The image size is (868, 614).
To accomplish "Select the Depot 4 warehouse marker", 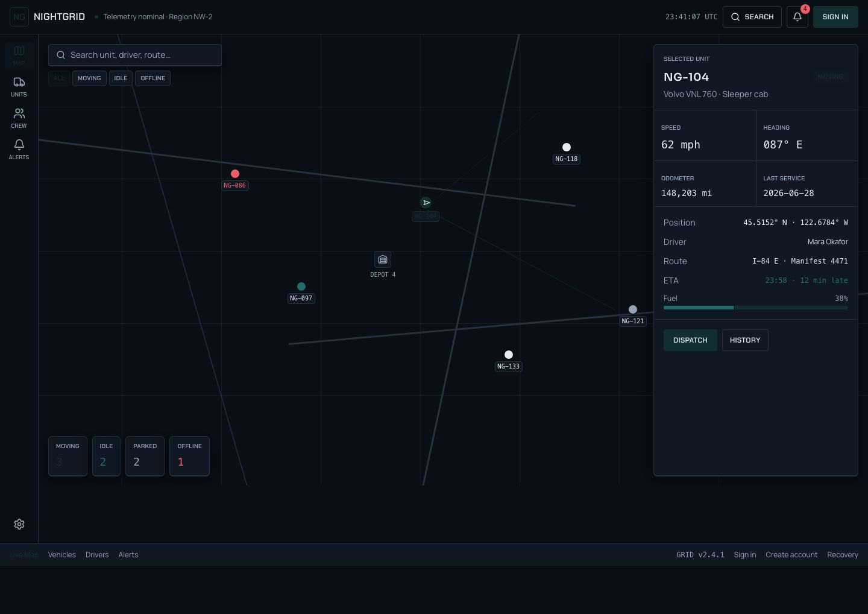I will pyautogui.click(x=383, y=260).
